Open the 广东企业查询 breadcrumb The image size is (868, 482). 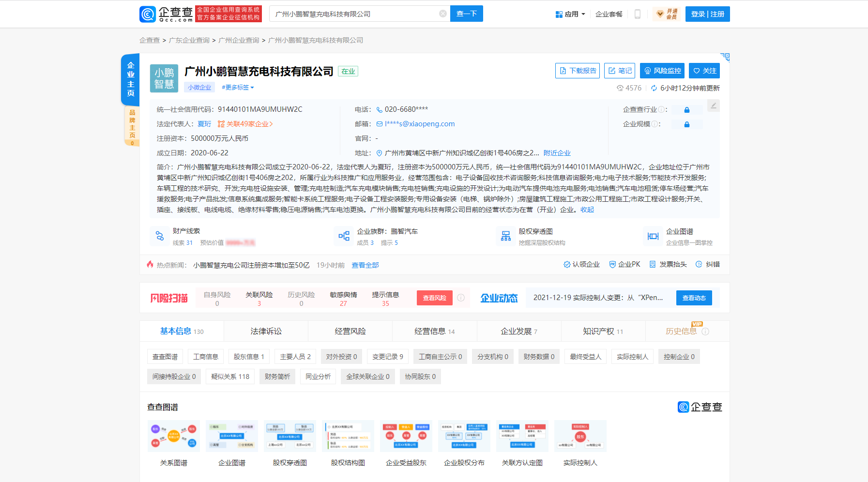coord(189,40)
